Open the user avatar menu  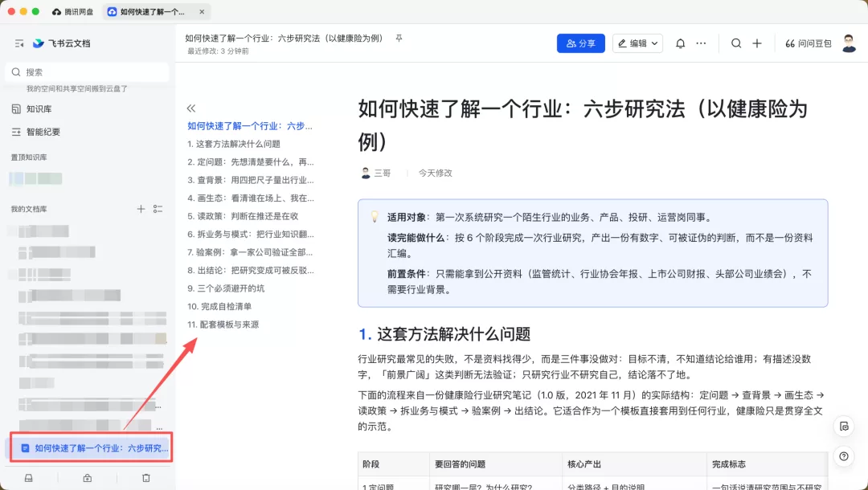click(x=849, y=43)
